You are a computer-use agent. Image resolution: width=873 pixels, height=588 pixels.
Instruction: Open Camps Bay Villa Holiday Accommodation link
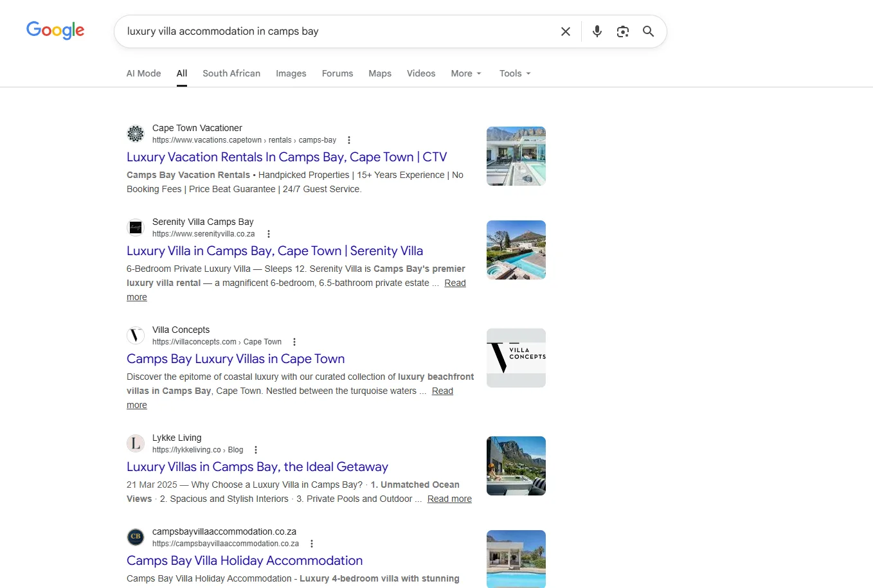(245, 560)
